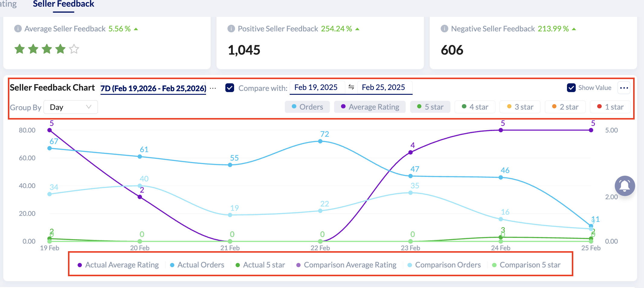Click info icon beside Average Seller Feedback
Viewport: 644px width, 288px height.
(18, 29)
